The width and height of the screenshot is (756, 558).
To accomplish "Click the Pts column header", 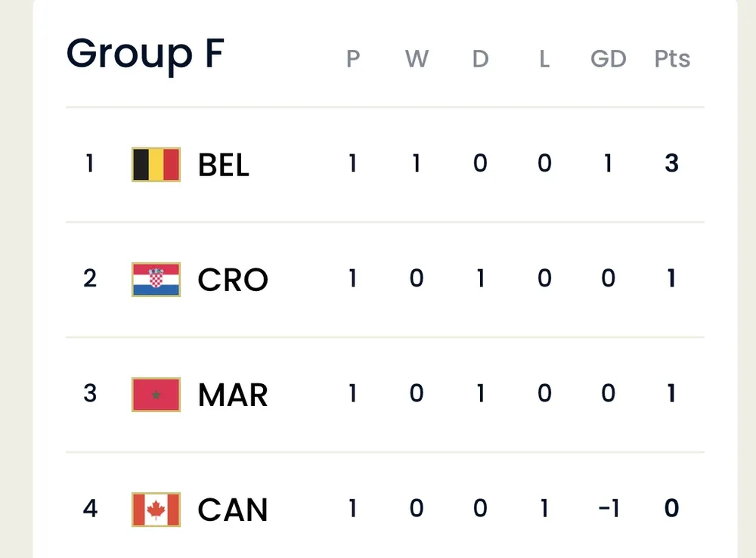I will [x=672, y=59].
